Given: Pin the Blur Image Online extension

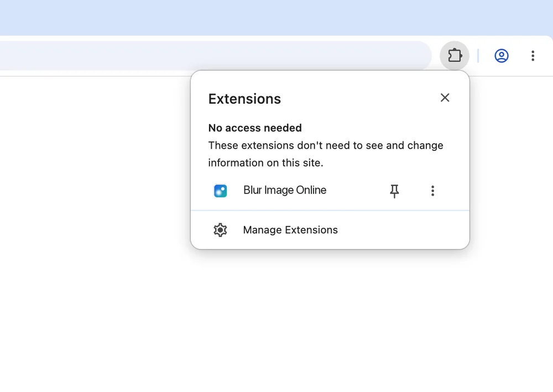Looking at the screenshot, I should [394, 191].
